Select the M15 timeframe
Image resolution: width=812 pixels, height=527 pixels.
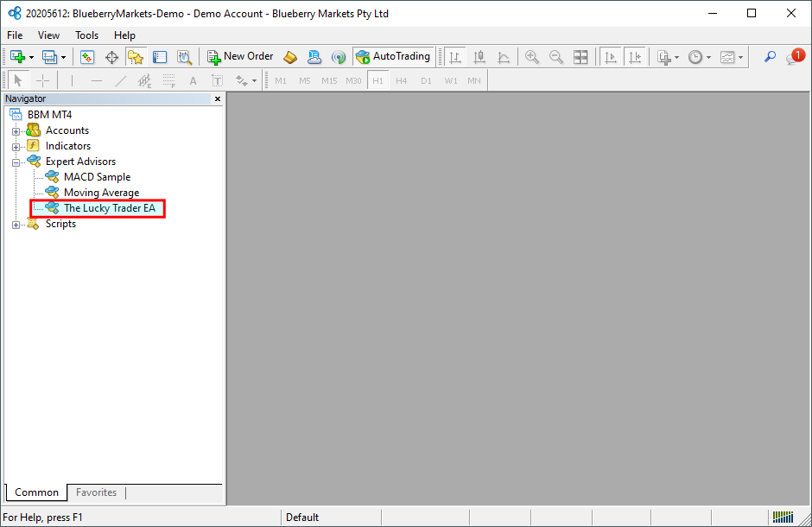(x=329, y=80)
